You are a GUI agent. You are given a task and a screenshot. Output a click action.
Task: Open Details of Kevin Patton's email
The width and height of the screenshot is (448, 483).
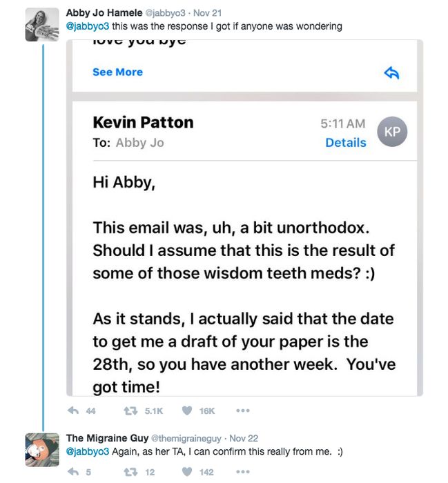coord(346,143)
